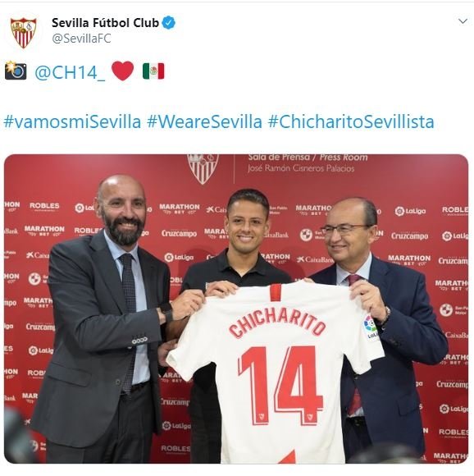This screenshot has width=474, height=476.
Task: Click the Sevilla crest on the press backdrop
Action: [x=203, y=168]
